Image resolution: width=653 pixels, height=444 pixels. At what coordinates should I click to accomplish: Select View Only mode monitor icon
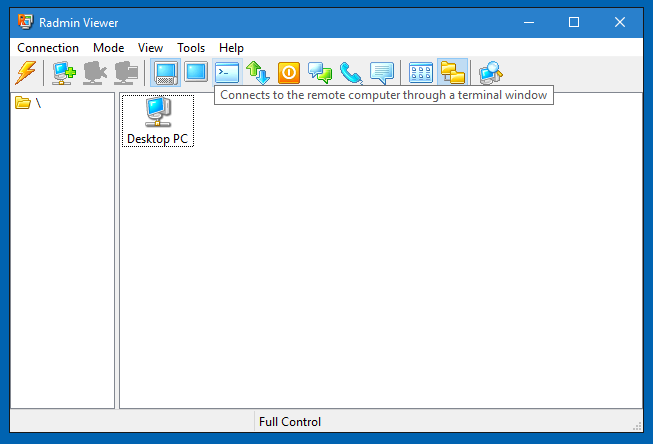click(x=196, y=72)
